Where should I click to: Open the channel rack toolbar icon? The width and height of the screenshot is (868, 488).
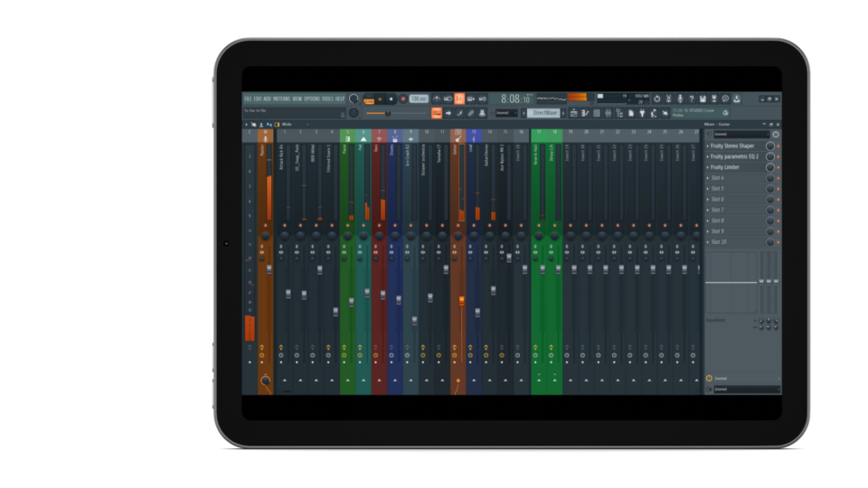point(596,113)
